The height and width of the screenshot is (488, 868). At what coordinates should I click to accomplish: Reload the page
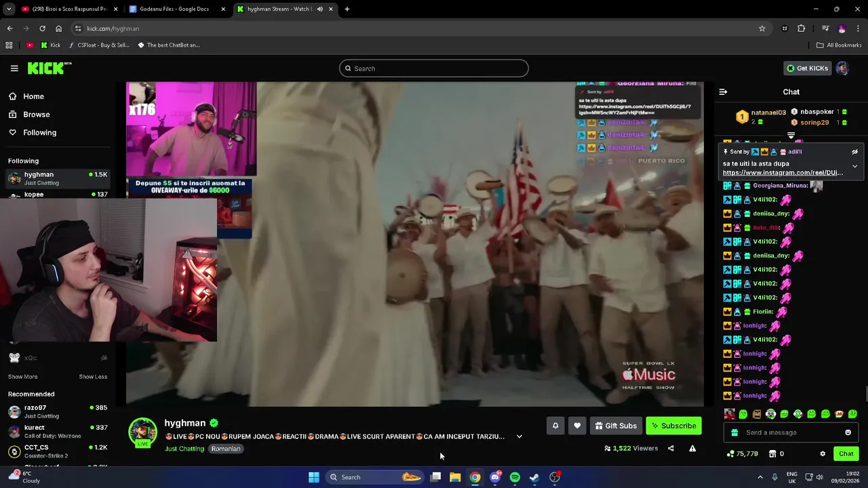(x=42, y=28)
